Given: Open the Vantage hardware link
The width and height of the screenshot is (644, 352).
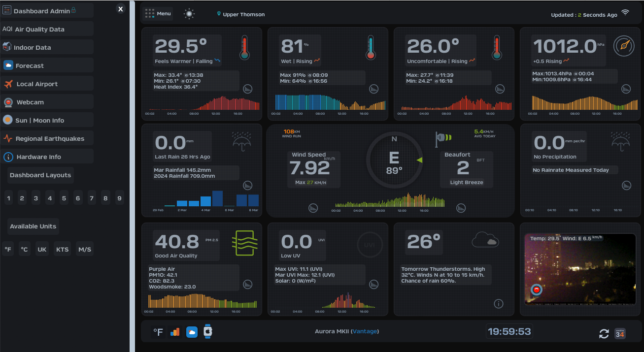Looking at the screenshot, I should [x=365, y=331].
